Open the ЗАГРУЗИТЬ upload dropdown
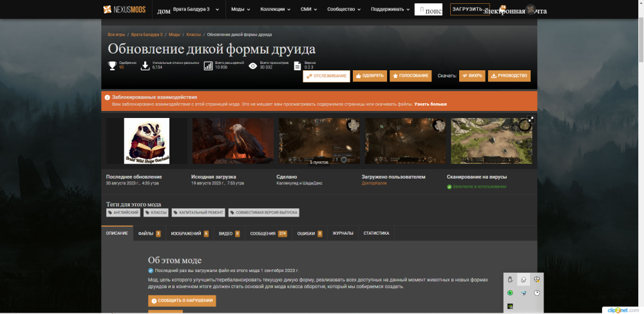Image resolution: width=644 pixels, height=314 pixels. click(470, 10)
